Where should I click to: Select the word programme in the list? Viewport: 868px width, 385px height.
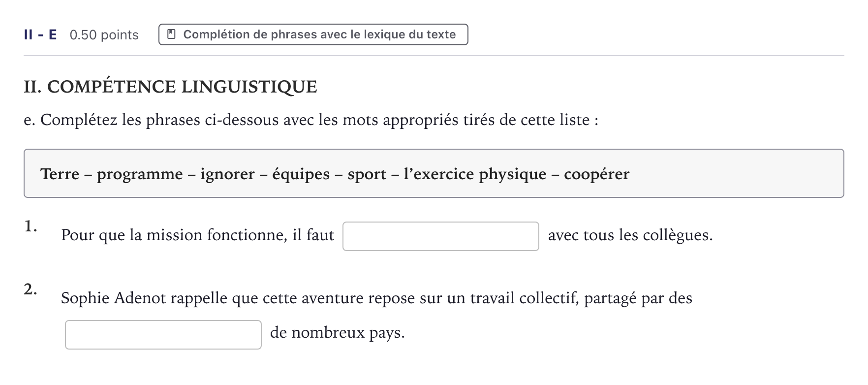coord(140,174)
